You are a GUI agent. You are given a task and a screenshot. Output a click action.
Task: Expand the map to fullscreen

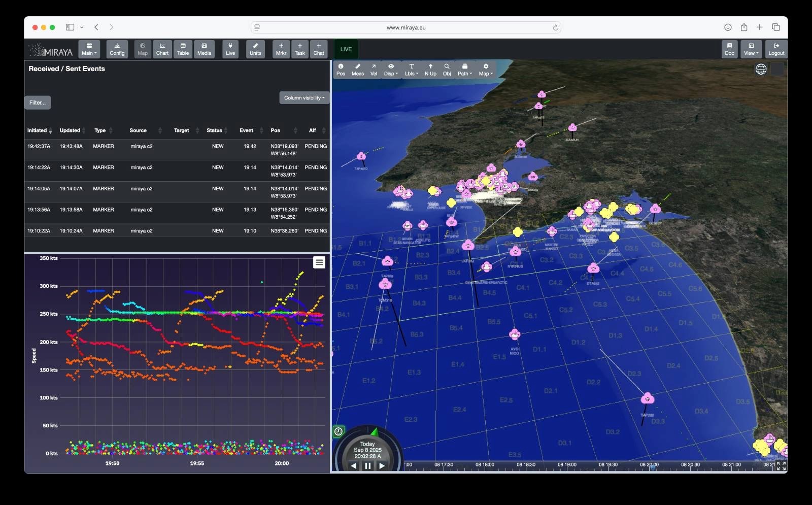[x=781, y=465]
